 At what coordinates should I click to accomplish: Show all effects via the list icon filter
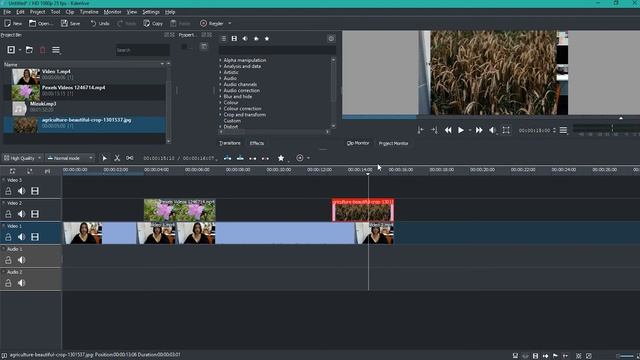pyautogui.click(x=223, y=38)
